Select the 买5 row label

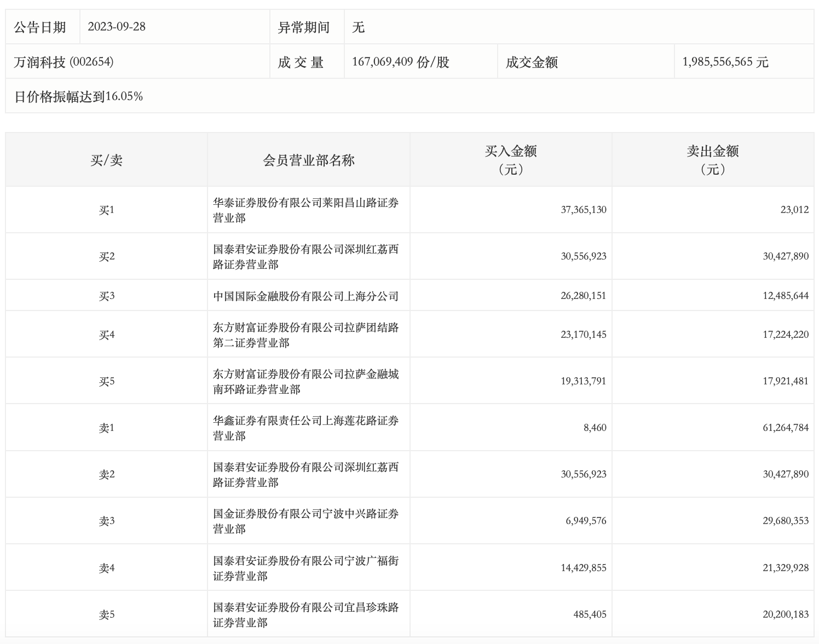[107, 381]
